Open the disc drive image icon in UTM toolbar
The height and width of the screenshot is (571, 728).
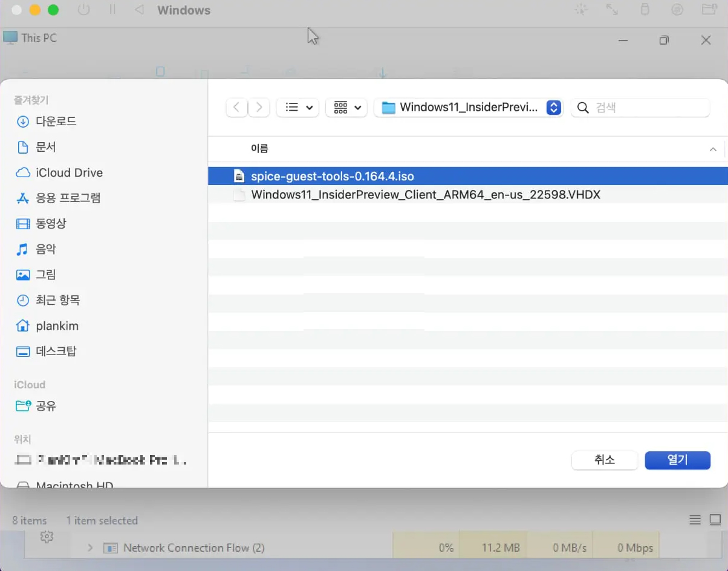pos(677,10)
